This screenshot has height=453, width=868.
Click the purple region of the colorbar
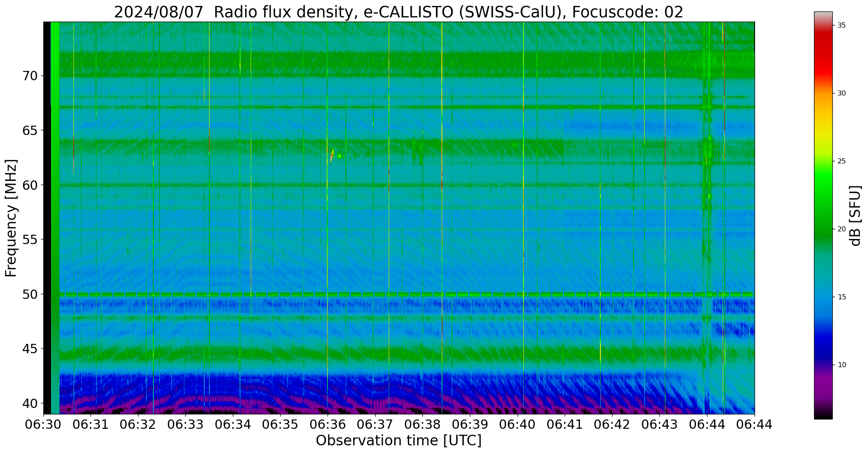(823, 386)
